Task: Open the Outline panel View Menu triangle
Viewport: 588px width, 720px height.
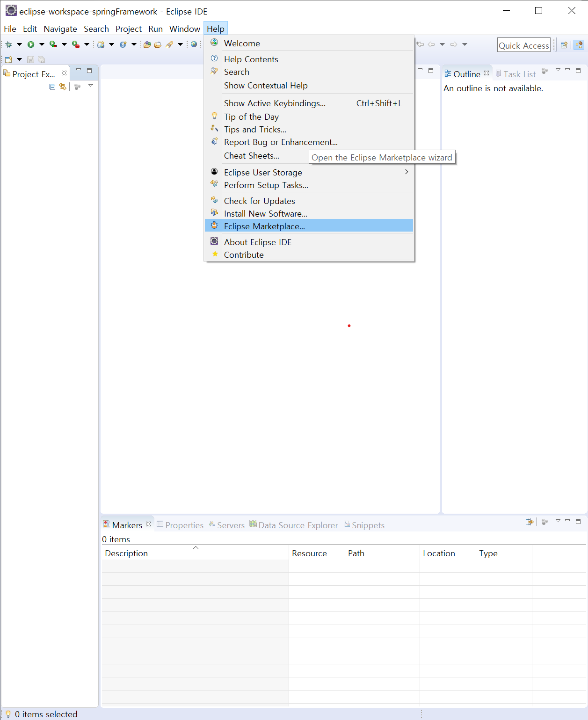Action: click(x=558, y=70)
